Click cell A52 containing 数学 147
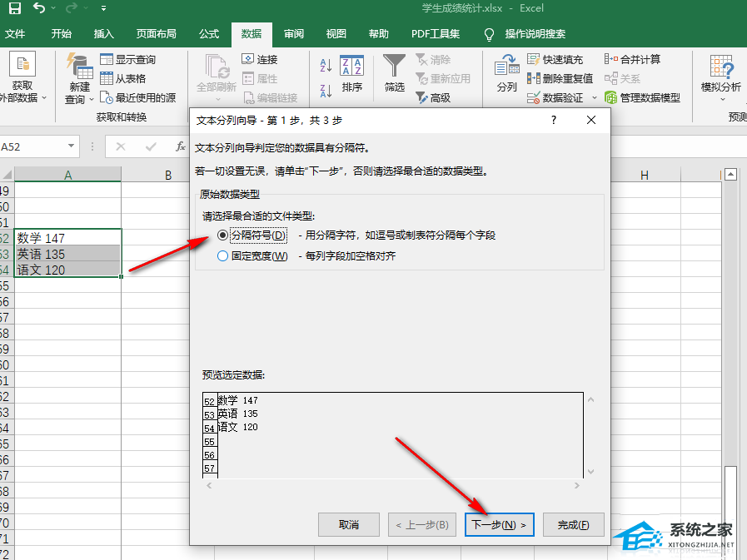 (x=67, y=238)
